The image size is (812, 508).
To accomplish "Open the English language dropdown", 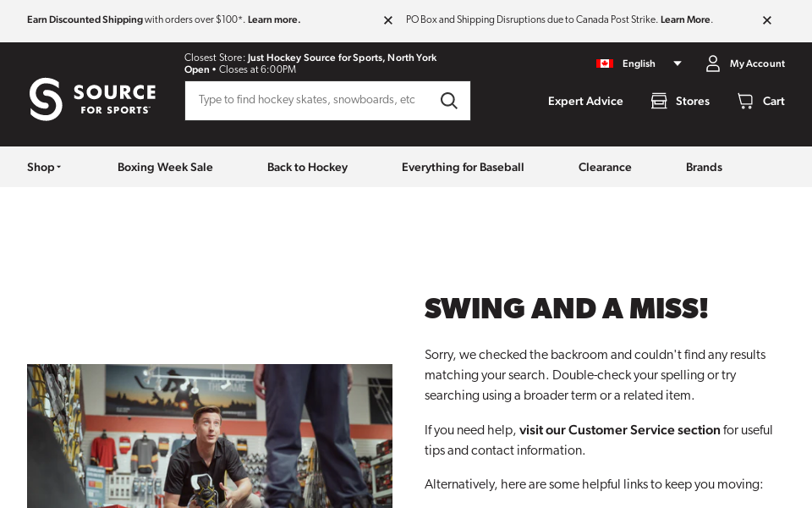I will [x=677, y=63].
